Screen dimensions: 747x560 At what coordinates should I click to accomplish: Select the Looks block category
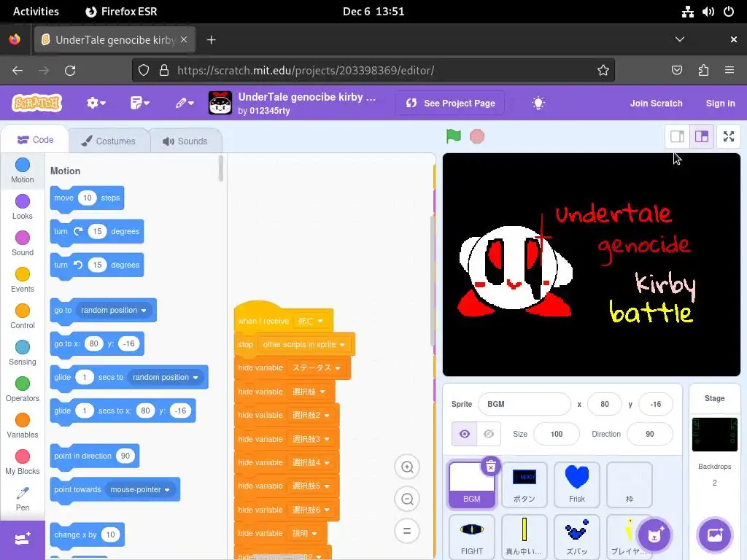[x=23, y=207]
